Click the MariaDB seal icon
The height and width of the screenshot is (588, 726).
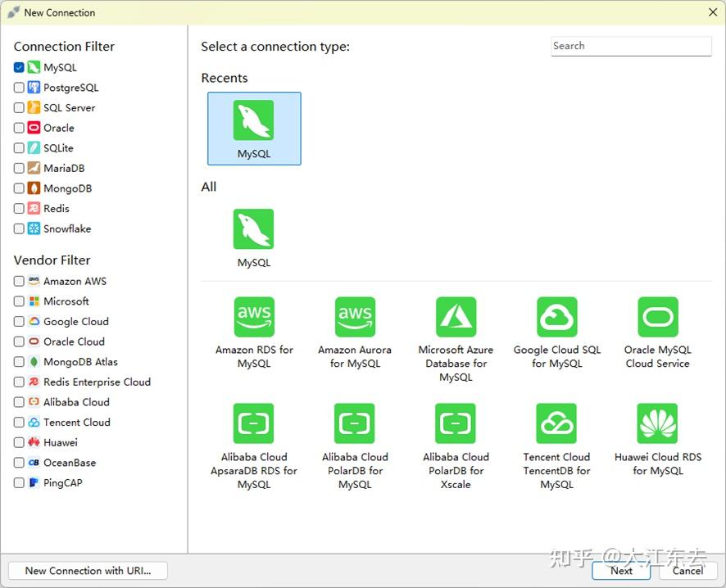[34, 168]
